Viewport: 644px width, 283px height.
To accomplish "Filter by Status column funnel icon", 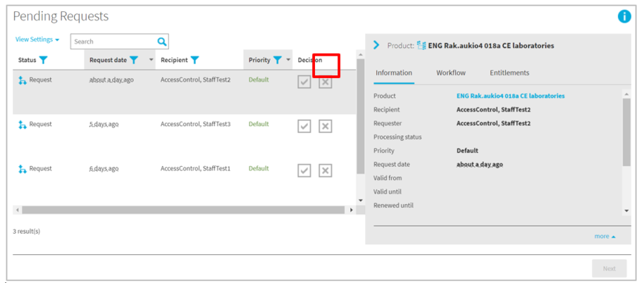I will click(44, 61).
